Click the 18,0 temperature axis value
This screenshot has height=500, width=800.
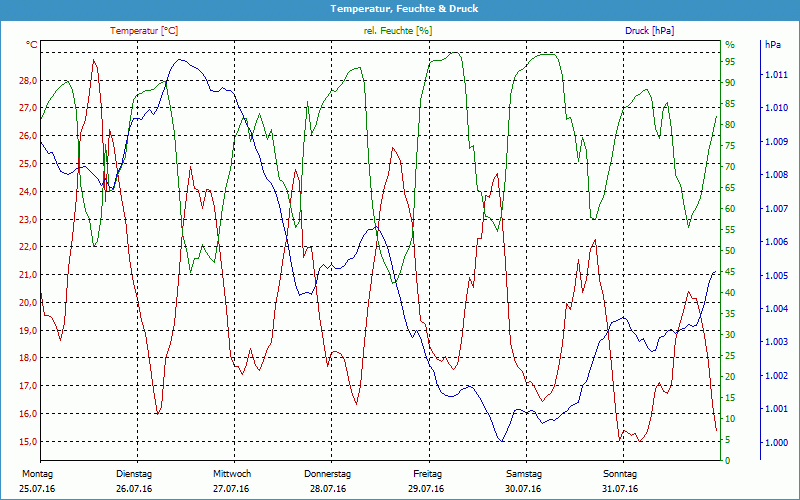[x=28, y=358]
